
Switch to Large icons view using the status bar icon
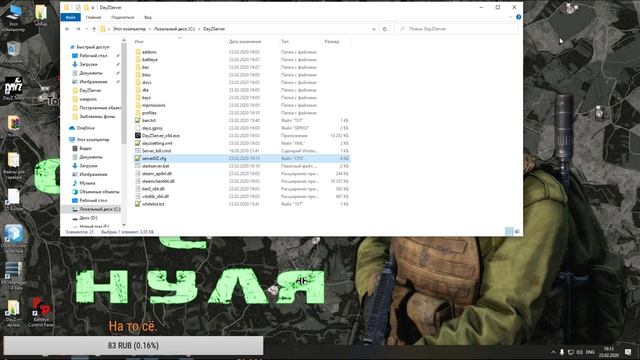pos(517,231)
